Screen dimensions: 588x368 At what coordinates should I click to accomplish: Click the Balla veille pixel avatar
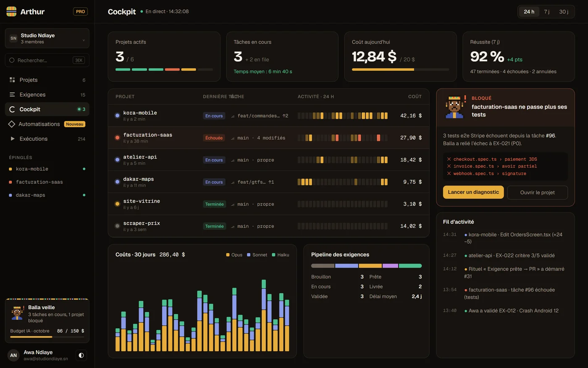pyautogui.click(x=17, y=313)
